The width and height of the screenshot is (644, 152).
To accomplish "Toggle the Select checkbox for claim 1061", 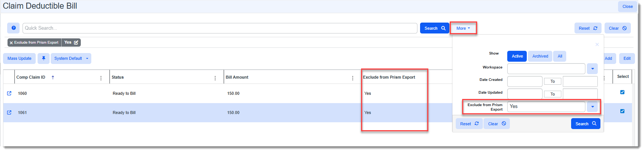I will point(622,111).
